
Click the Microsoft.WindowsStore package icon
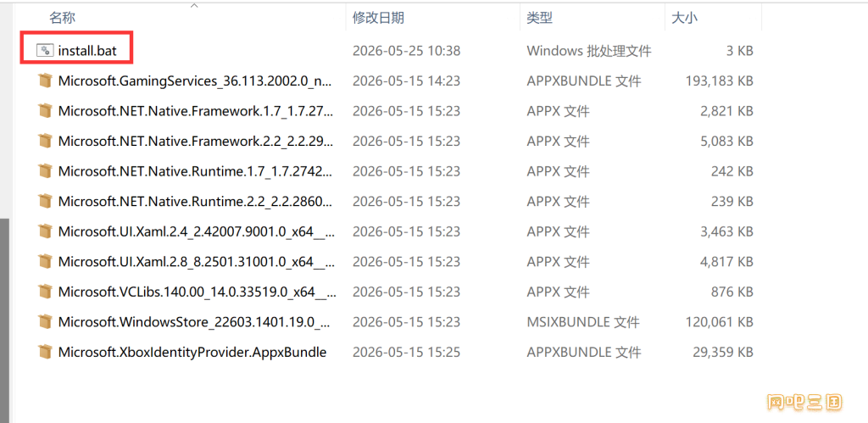click(45, 321)
